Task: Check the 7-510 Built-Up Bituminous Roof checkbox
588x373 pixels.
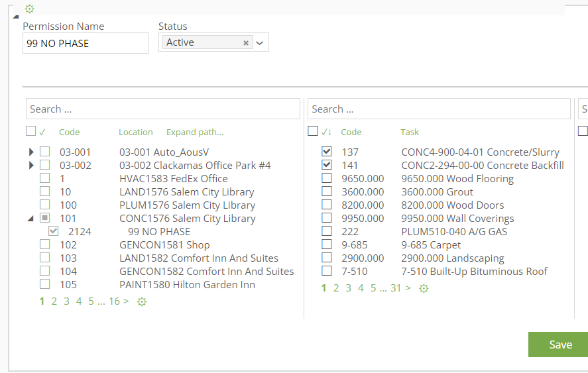Action: pyautogui.click(x=327, y=271)
